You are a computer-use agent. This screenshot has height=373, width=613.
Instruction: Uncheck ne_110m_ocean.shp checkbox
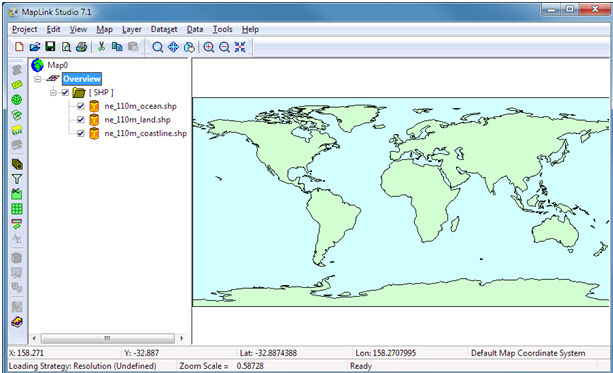coord(81,106)
